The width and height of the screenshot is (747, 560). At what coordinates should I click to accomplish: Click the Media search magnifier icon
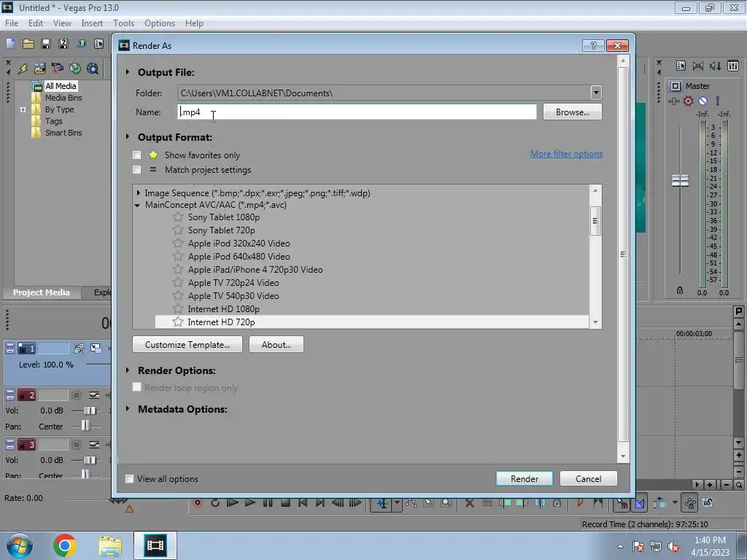tap(93, 69)
